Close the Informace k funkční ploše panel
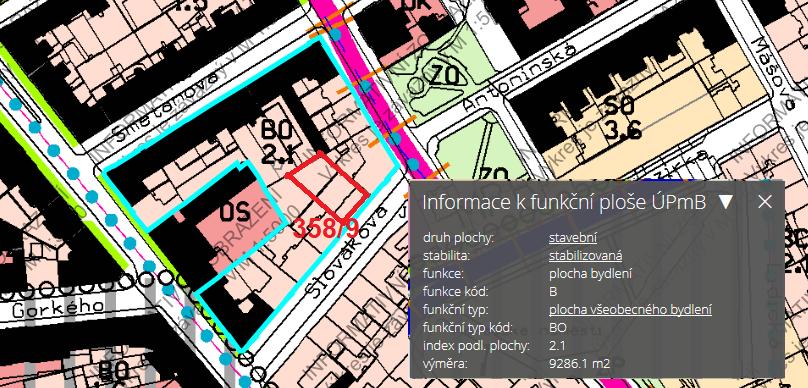This screenshot has height=388, width=808. pos(765,202)
